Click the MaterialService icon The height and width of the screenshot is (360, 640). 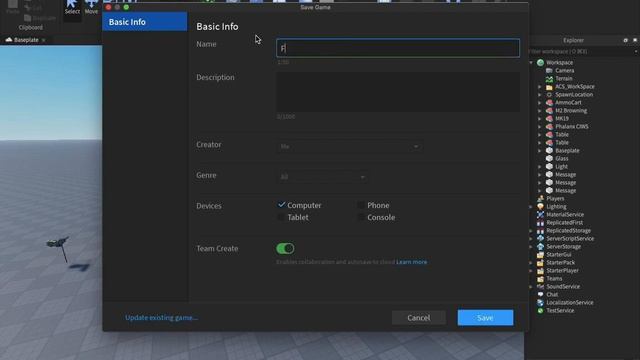[540, 214]
